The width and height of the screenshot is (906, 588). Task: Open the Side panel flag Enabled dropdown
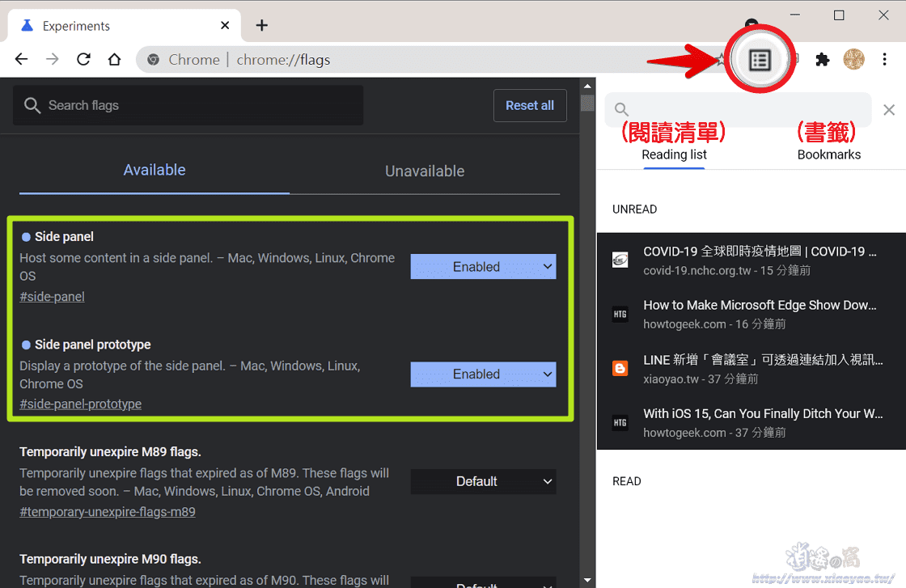point(483,266)
